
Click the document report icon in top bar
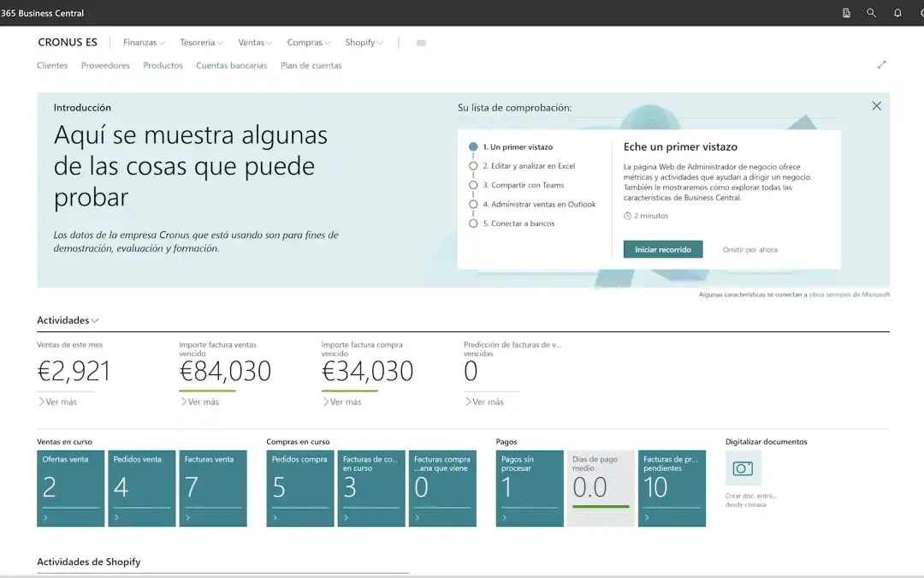click(x=846, y=13)
